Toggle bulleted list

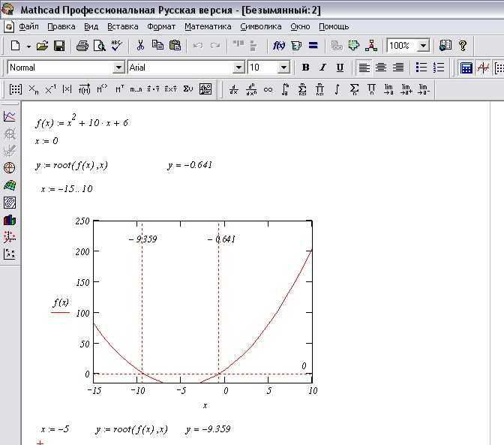(421, 68)
